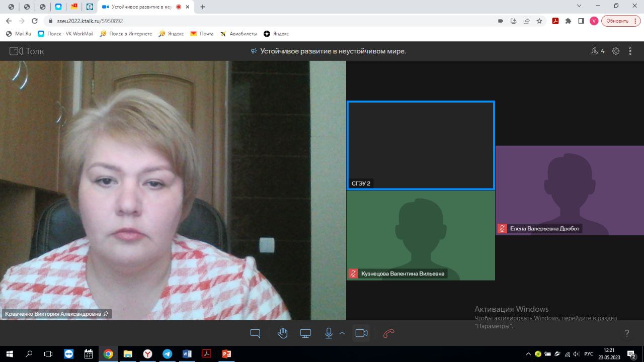Open Windows taskbar search
644x362 pixels.
(x=29, y=354)
